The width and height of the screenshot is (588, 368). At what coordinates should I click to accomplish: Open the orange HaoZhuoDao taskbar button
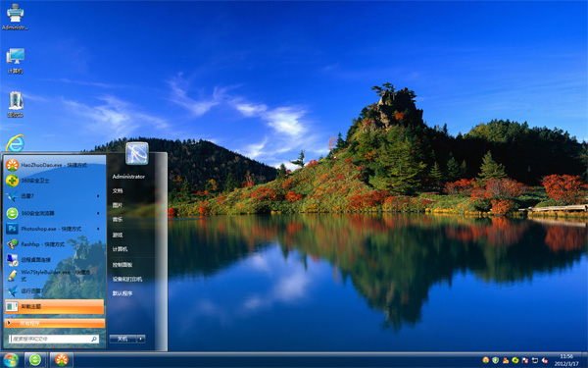pyautogui.click(x=62, y=360)
